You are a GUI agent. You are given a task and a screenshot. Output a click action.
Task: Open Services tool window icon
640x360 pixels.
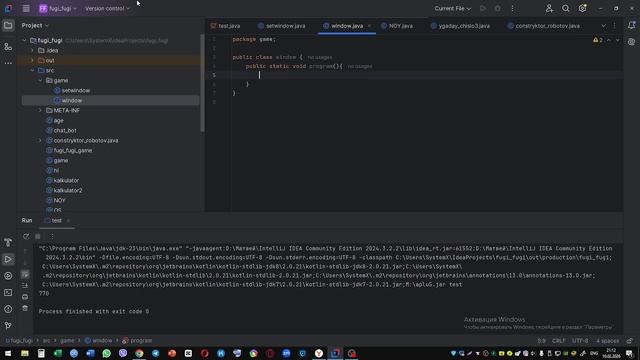pyautogui.click(x=8, y=276)
